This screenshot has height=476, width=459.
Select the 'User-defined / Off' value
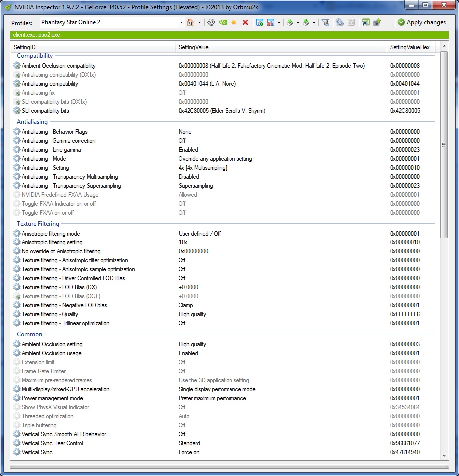[200, 234]
